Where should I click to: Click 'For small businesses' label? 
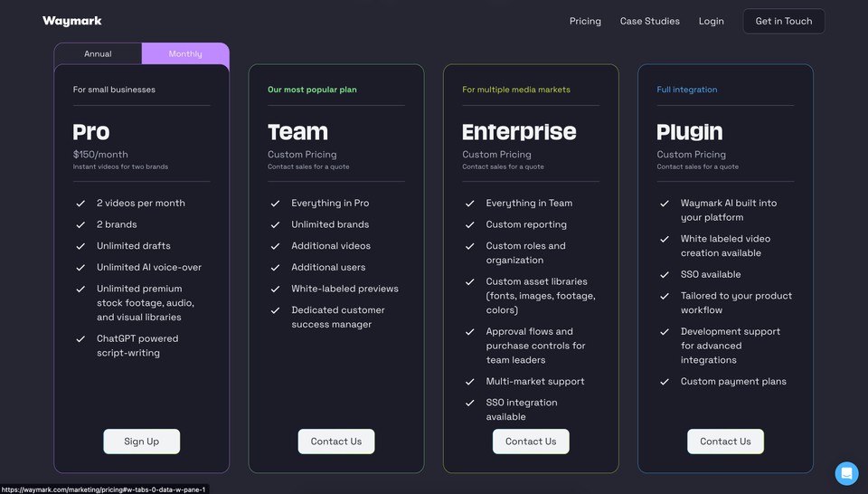pyautogui.click(x=114, y=90)
